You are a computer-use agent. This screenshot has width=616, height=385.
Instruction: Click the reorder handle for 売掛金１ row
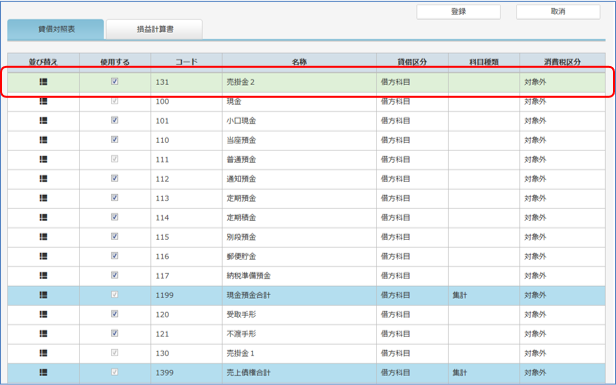[43, 353]
